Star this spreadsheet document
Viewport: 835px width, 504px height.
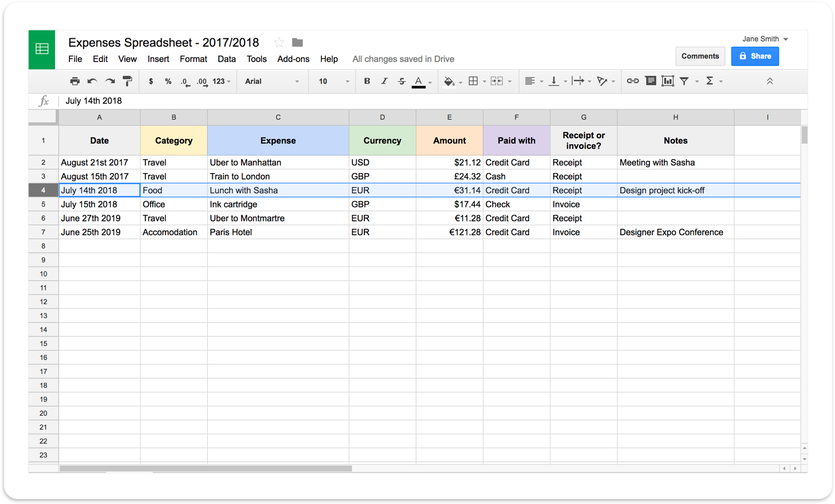pos(279,43)
